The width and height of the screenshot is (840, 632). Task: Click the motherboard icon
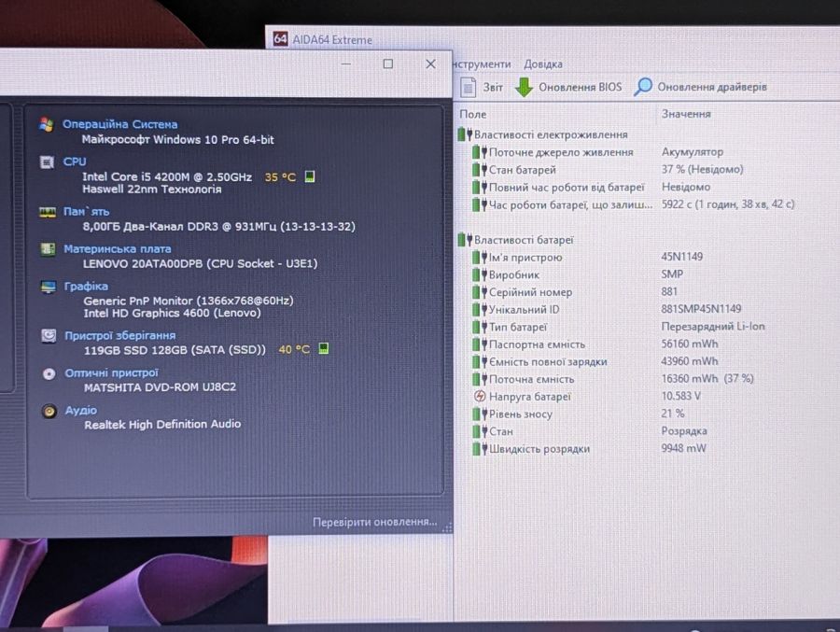click(48, 249)
